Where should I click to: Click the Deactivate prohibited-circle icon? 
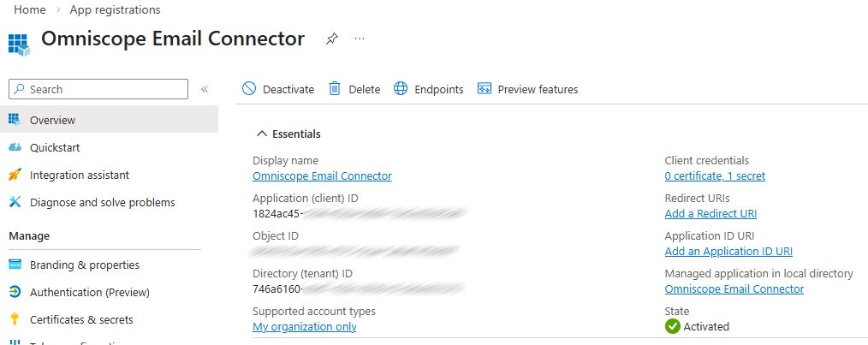pos(249,88)
